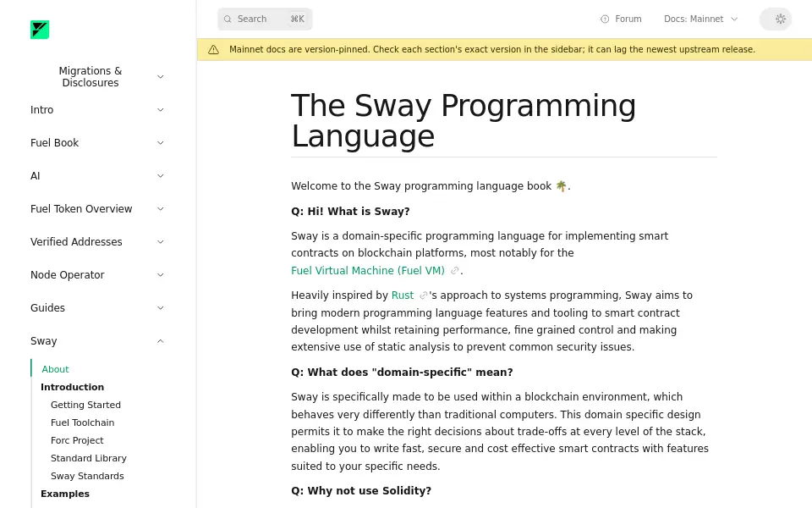Click the Introduction sidebar heading
This screenshot has width=812, height=508.
click(x=72, y=387)
